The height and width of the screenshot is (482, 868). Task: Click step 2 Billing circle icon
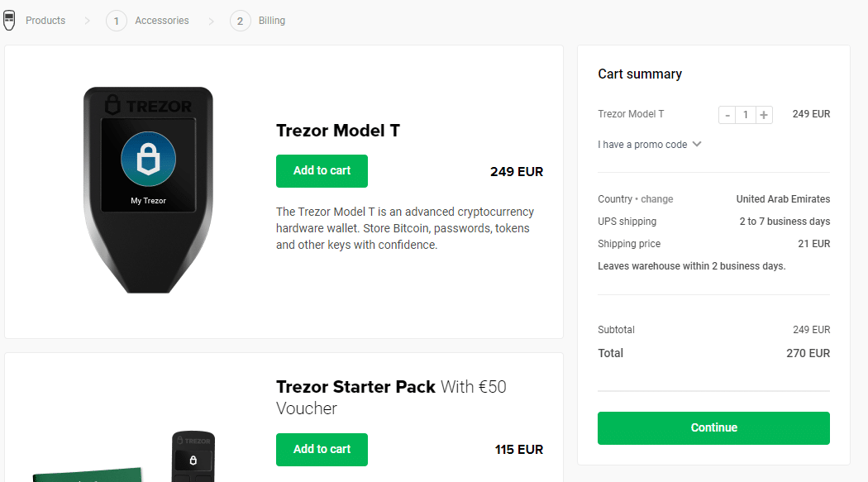pos(240,20)
